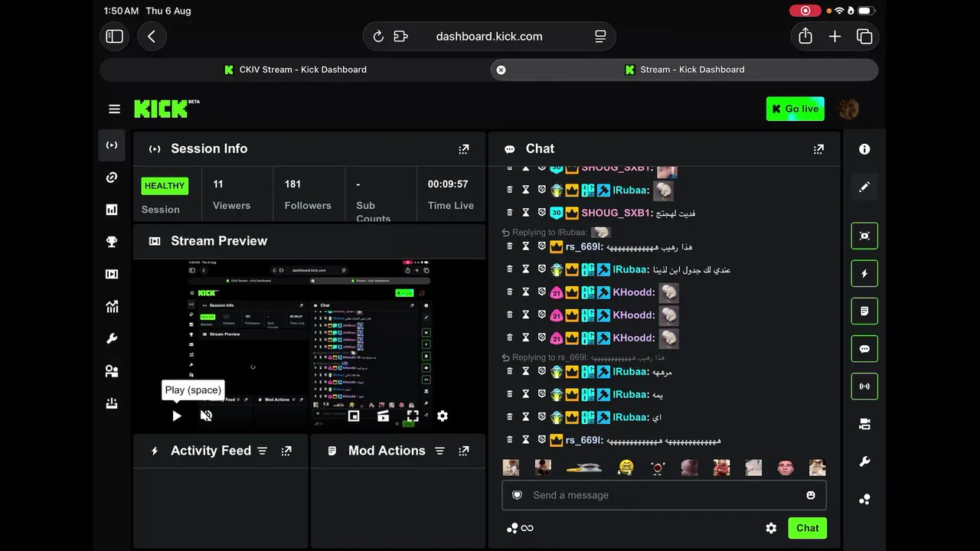Toggle the Chat bubble button in right sidebar

(x=864, y=349)
